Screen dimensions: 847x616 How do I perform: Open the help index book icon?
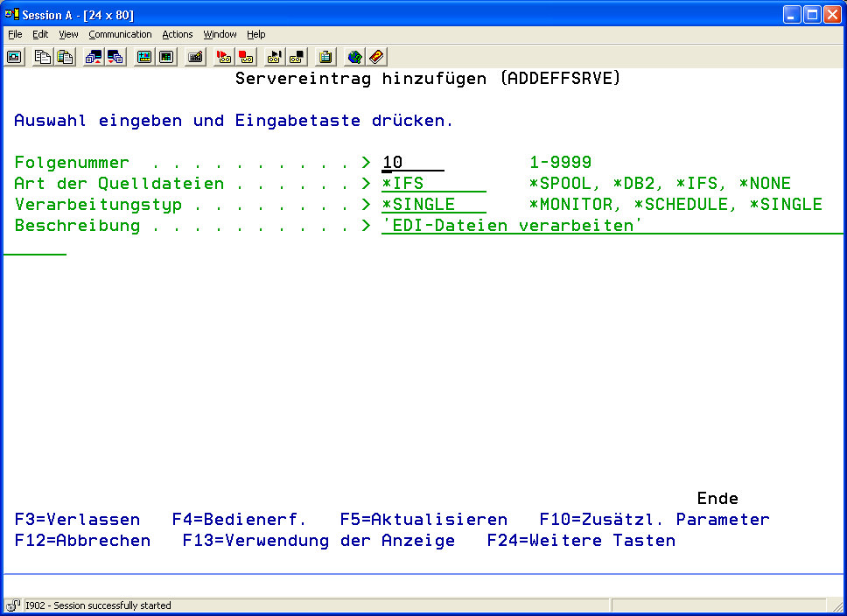pos(376,57)
